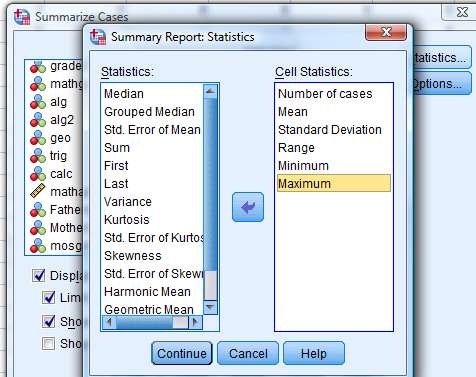Click the Statistics list scroll left arrow
The height and width of the screenshot is (377, 476).
coord(109,322)
